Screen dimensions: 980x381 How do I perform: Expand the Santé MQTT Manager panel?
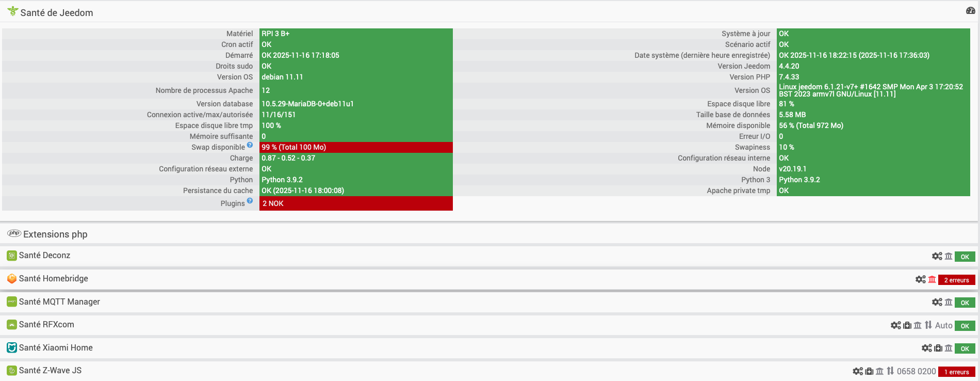(x=59, y=302)
